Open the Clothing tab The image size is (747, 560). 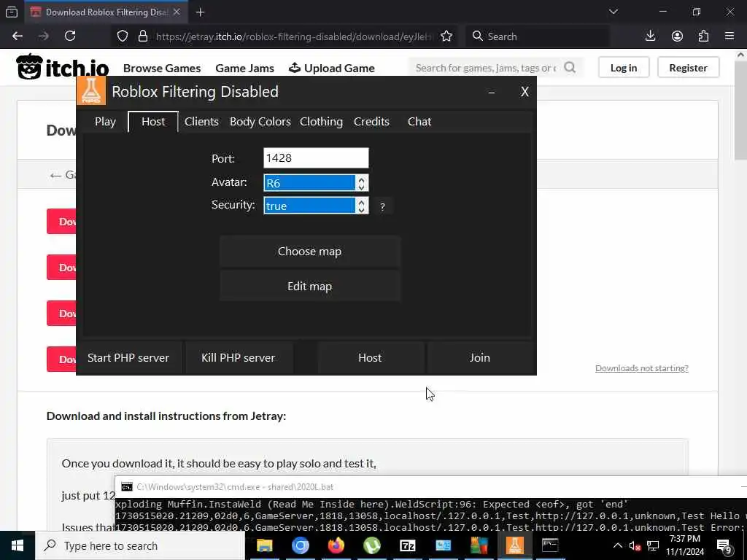click(x=321, y=122)
